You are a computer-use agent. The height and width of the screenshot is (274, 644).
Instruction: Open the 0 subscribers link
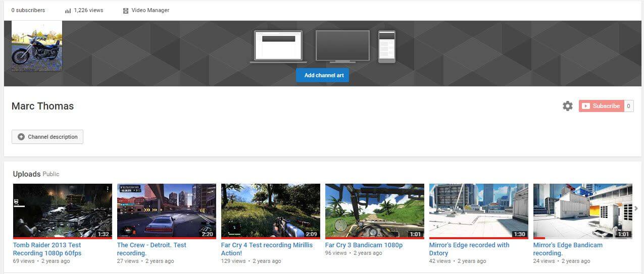(28, 10)
